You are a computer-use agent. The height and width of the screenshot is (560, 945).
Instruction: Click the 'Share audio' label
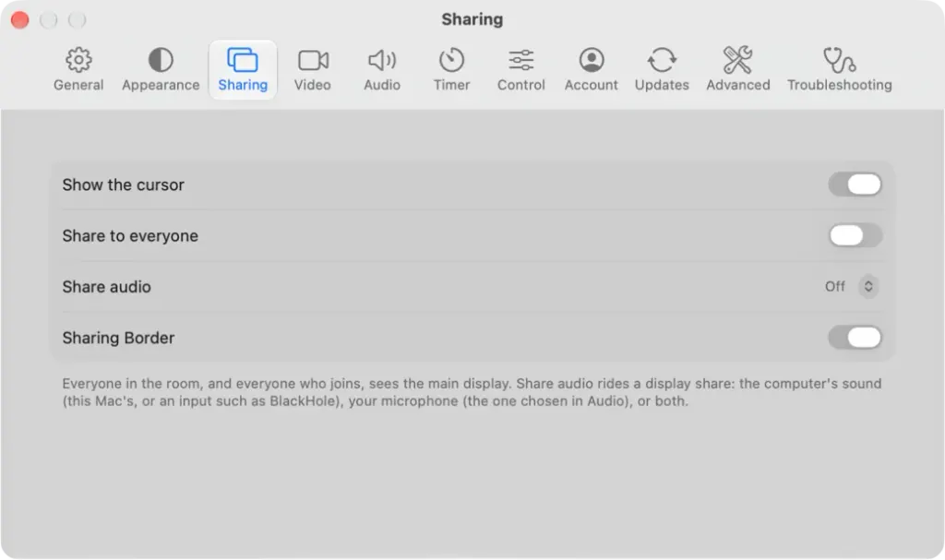(107, 287)
